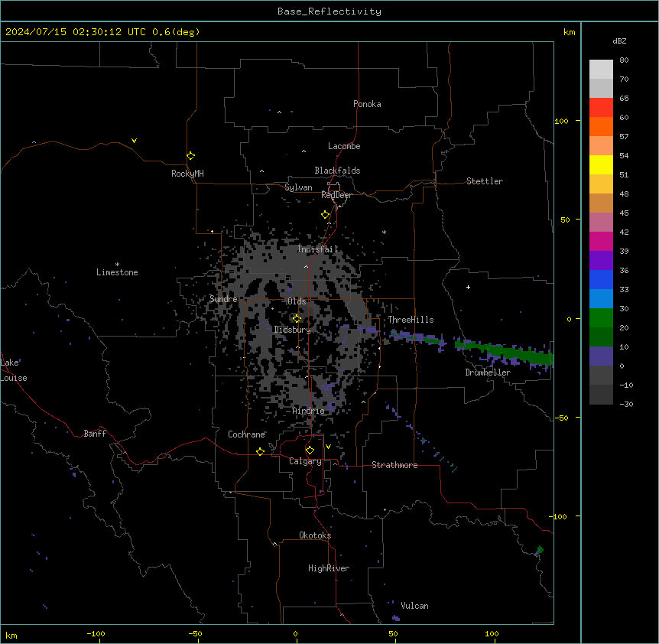This screenshot has height=644, width=659.
Task: Click the Lacombe town label
Action: click(x=344, y=146)
